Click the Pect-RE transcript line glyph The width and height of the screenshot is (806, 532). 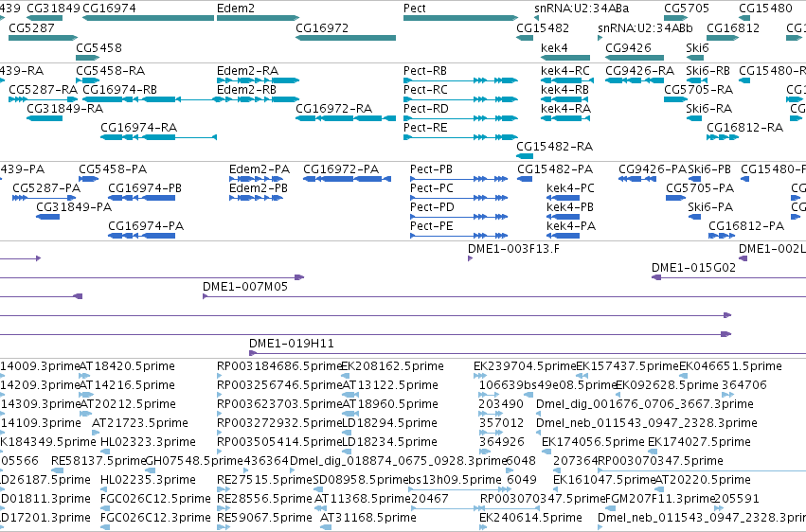pos(460,137)
